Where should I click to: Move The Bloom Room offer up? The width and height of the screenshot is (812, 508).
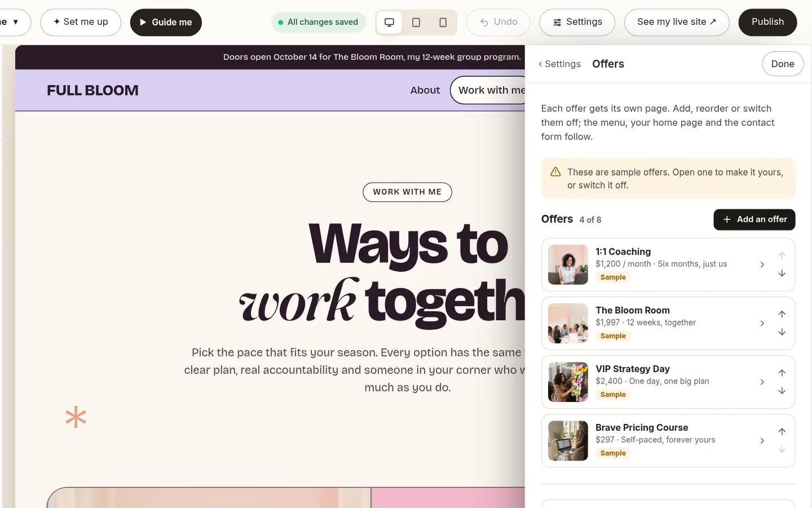pyautogui.click(x=782, y=314)
